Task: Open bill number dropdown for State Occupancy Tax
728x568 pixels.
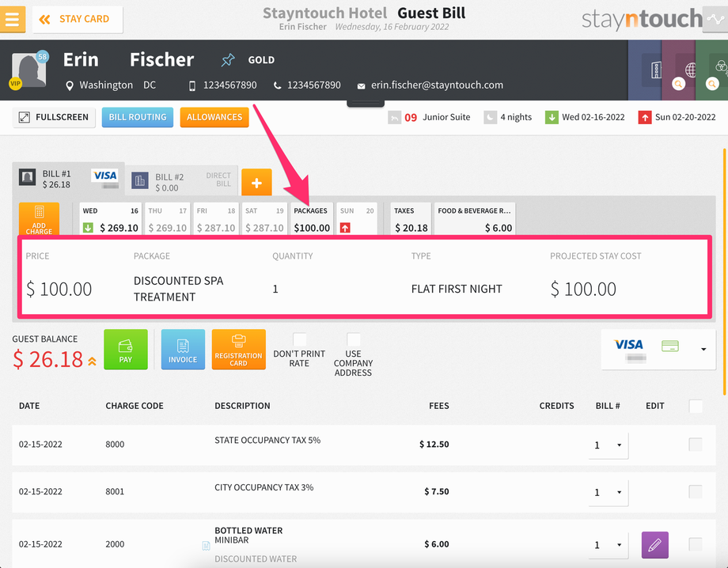Action: [609, 445]
